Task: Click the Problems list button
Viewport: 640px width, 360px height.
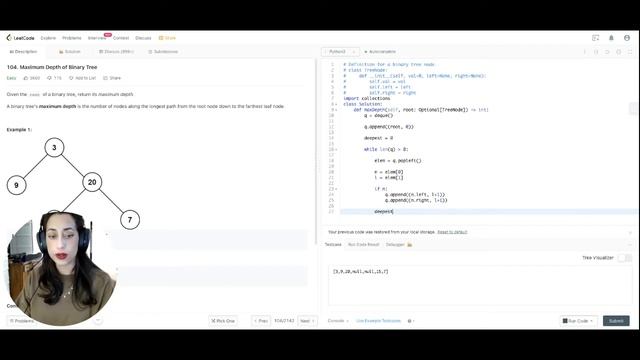Action: pos(22,321)
